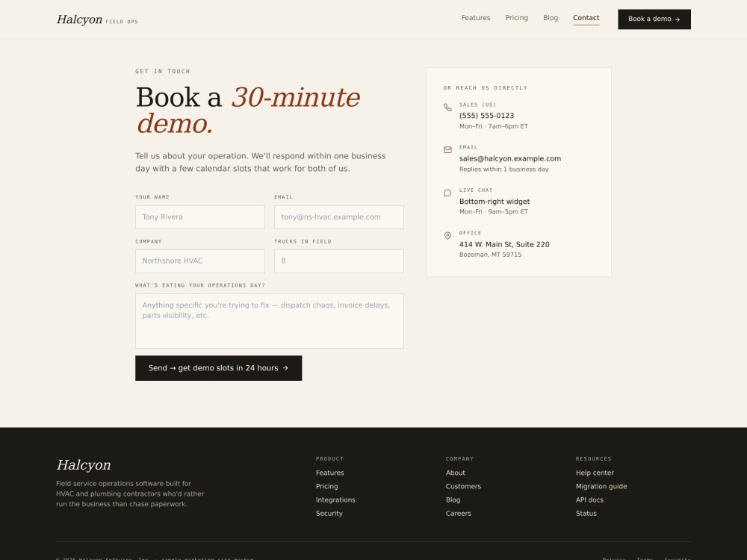
Task: Click the Bottom-right widget live chat text
Action: pyautogui.click(x=494, y=202)
